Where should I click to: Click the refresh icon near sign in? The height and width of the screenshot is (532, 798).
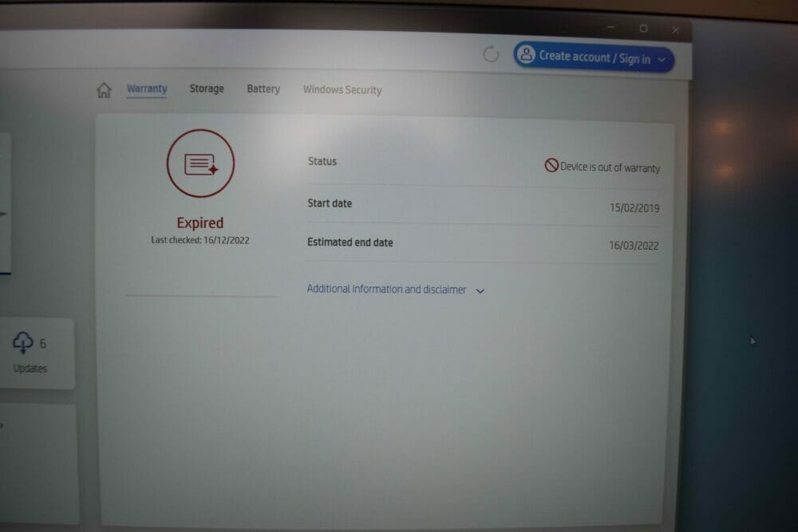(x=491, y=53)
